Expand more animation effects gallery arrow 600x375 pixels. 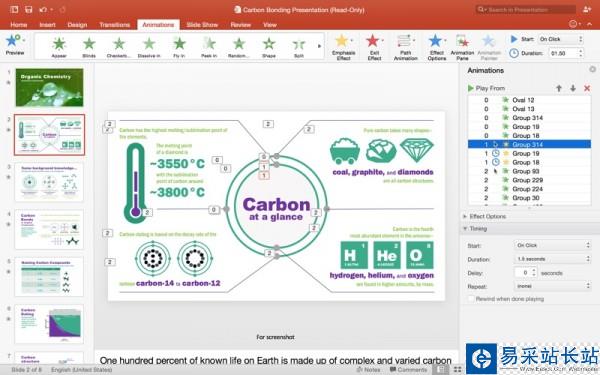click(320, 46)
